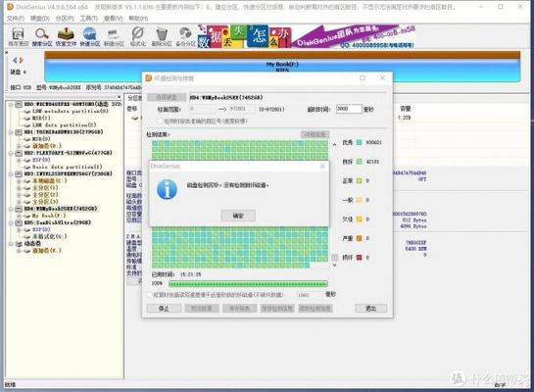Expand the 本地磁盘(C:) partition node
Image resolution: width=534 pixels, height=392 pixels.
[20, 181]
